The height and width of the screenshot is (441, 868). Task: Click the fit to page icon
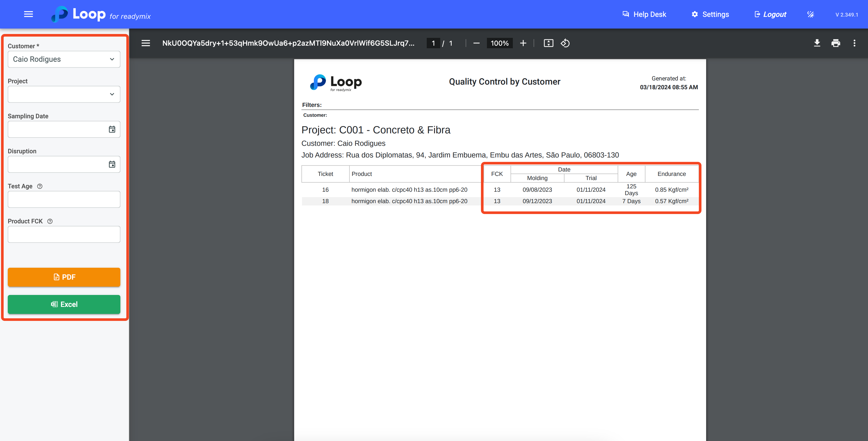[548, 43]
